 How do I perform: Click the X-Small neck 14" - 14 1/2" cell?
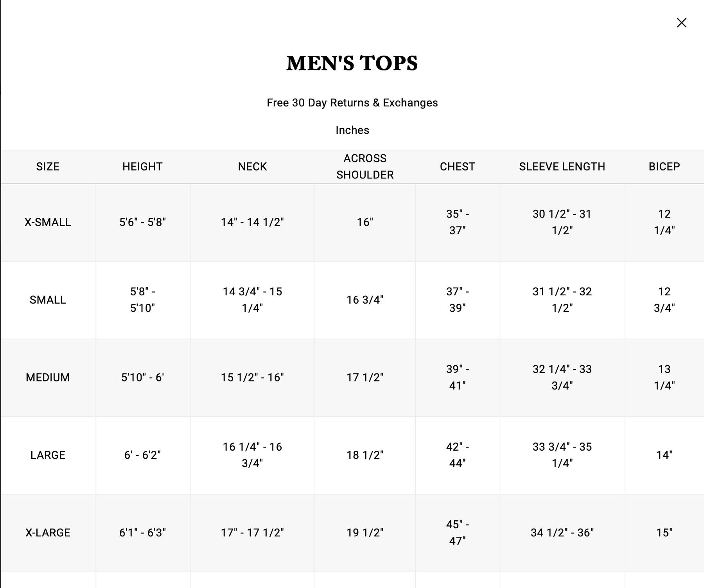coord(252,222)
